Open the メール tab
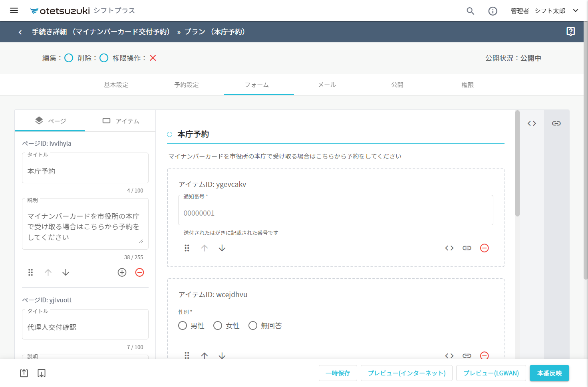The height and width of the screenshot is (387, 588). [327, 85]
